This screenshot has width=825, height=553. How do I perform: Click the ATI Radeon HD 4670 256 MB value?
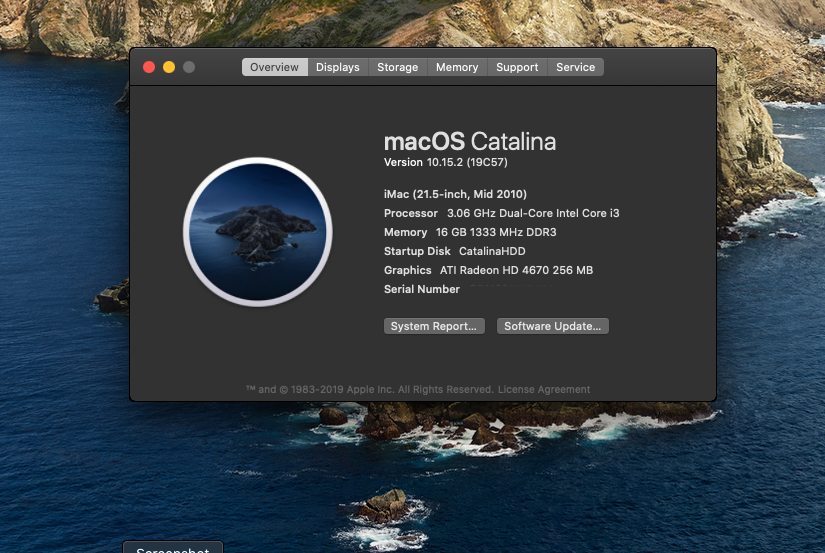coord(517,270)
